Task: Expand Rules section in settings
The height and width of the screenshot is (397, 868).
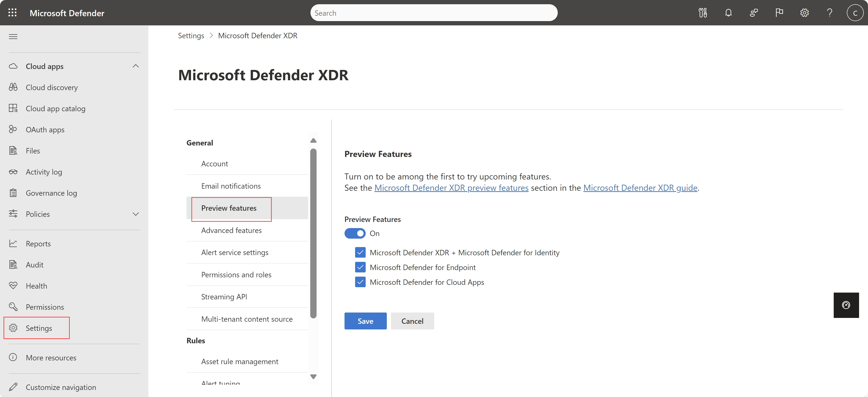Action: tap(195, 340)
